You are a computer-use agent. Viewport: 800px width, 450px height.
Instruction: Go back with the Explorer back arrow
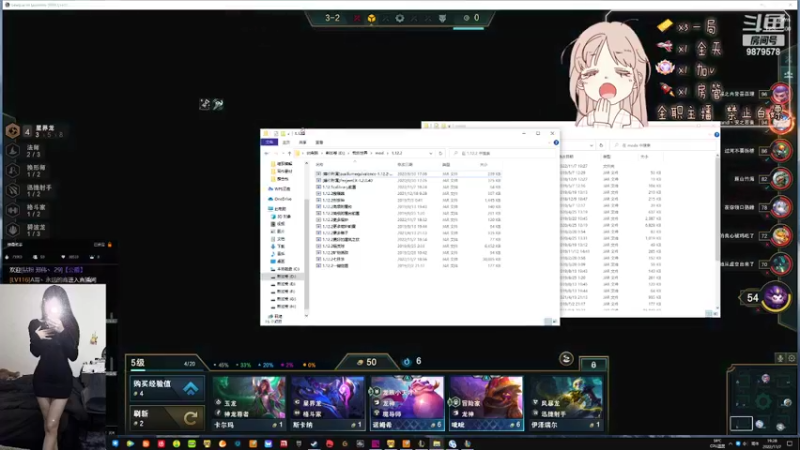pyautogui.click(x=266, y=153)
